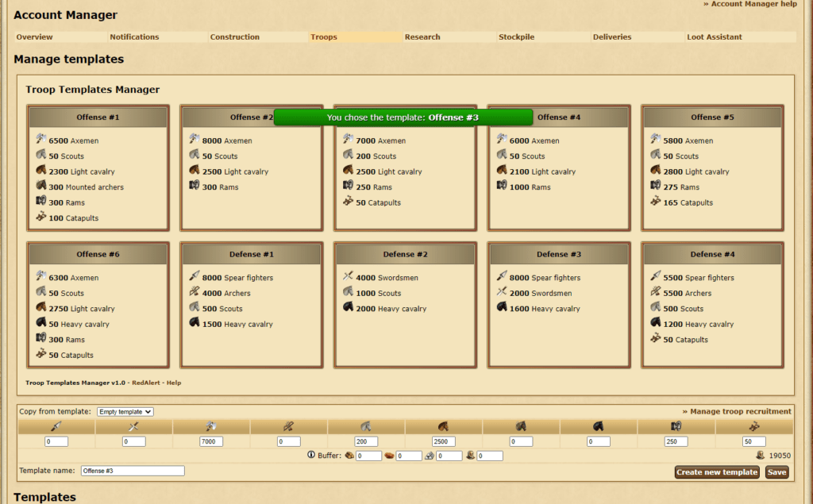This screenshot has height=504, width=813.
Task: Click the scouts quantity field showing 200
Action: [x=366, y=442]
